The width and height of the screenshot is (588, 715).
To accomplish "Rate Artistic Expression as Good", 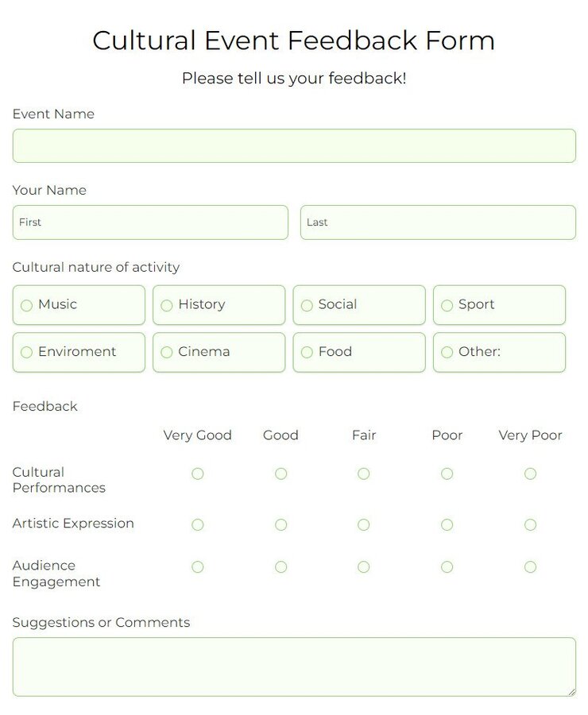I will 280,524.
